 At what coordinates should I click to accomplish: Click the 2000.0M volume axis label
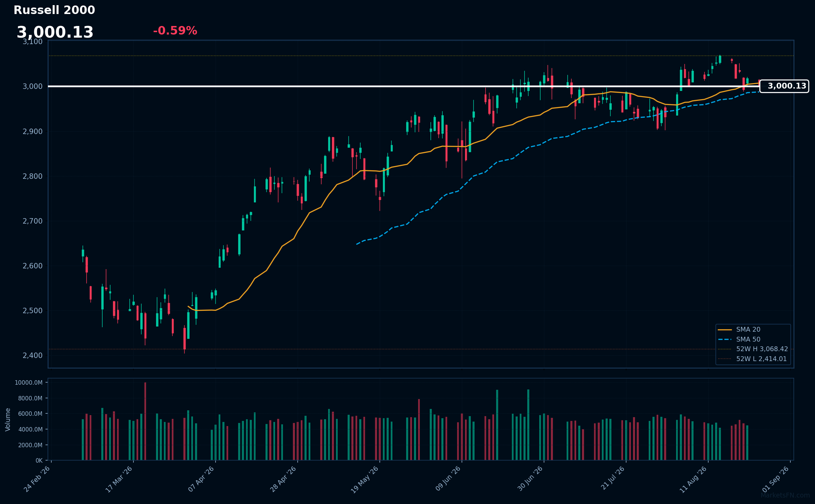tap(30, 445)
